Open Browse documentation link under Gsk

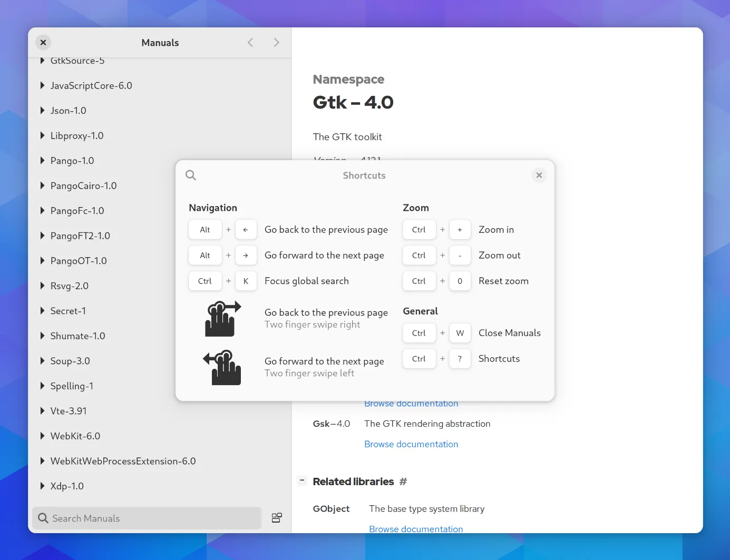point(411,444)
